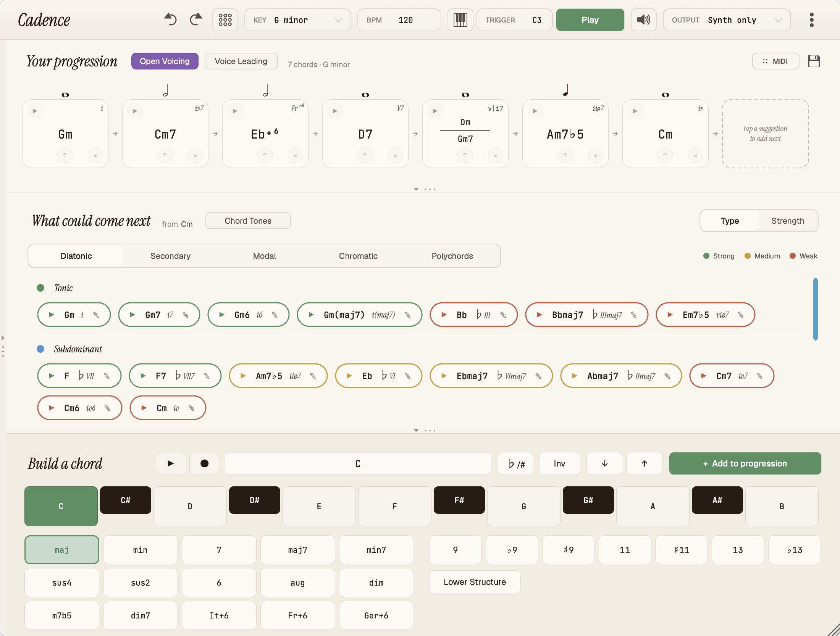Click up arrow on last Cm card
This screenshot has width=840, height=636.
(665, 155)
